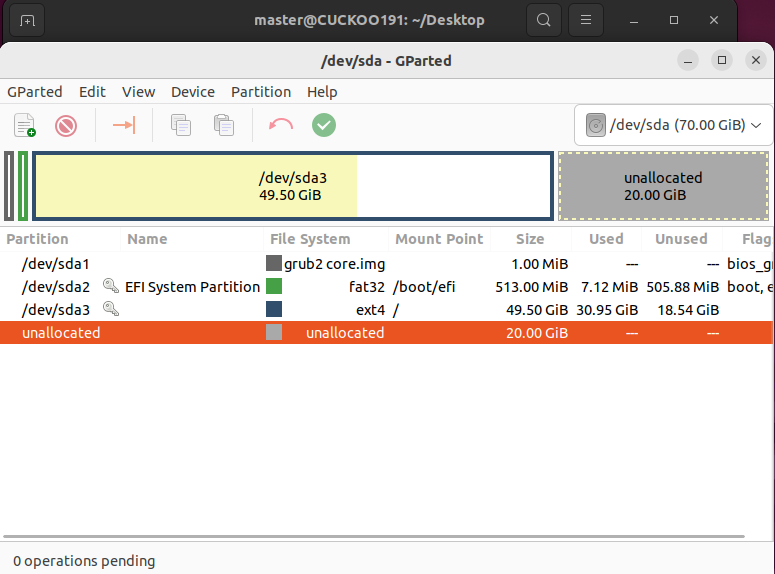The width and height of the screenshot is (775, 574).
Task: Click the 513.00 MiB size cell
Action: pos(531,287)
